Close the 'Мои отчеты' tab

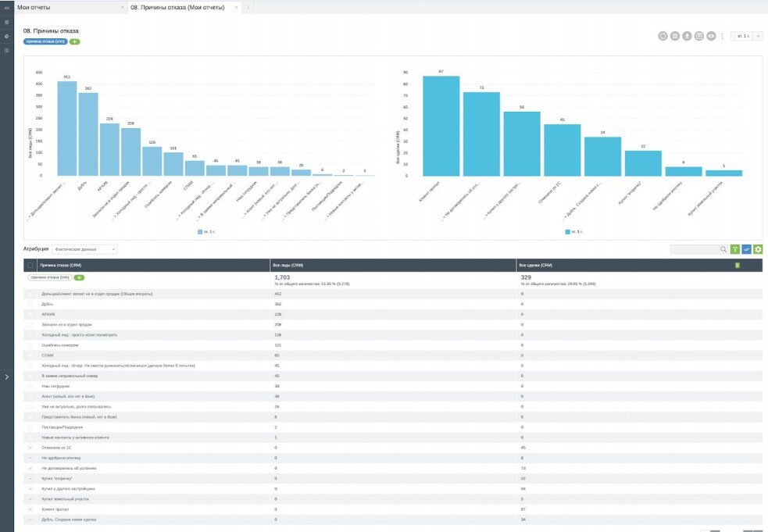tap(122, 7)
